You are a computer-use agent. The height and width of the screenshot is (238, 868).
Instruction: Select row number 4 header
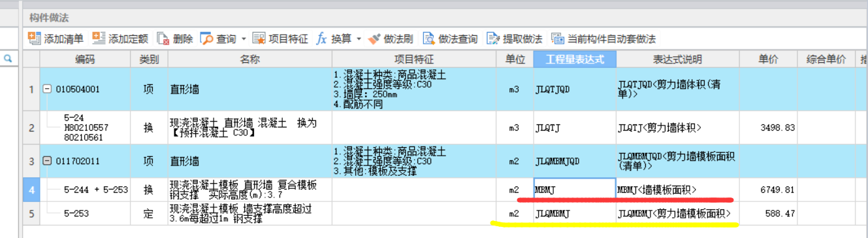(31, 190)
